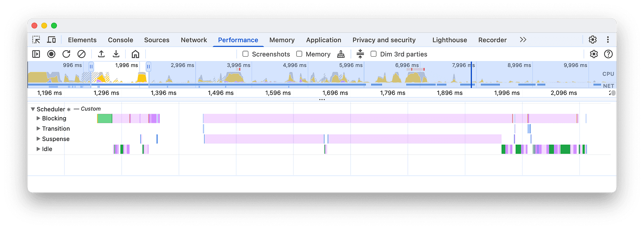Expand the Suspense track
The image size is (644, 229).
39,139
